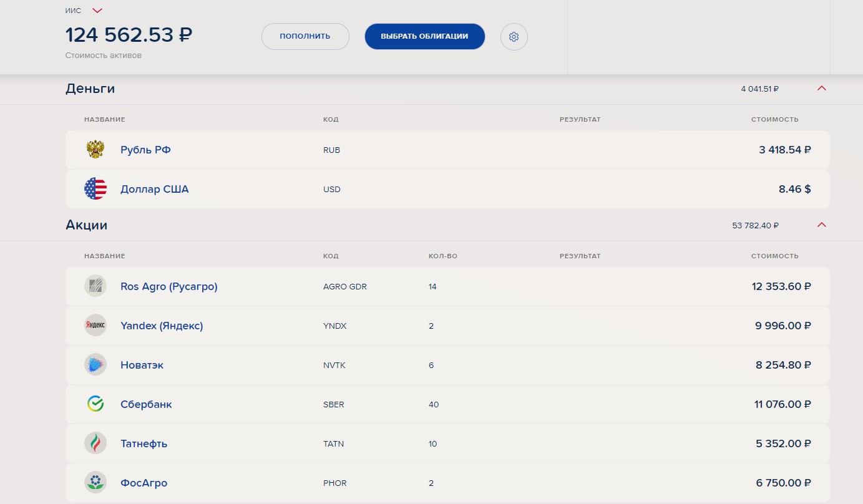Click Ros Agro value 12 353.60 ₽
The height and width of the screenshot is (504, 863).
click(x=782, y=286)
